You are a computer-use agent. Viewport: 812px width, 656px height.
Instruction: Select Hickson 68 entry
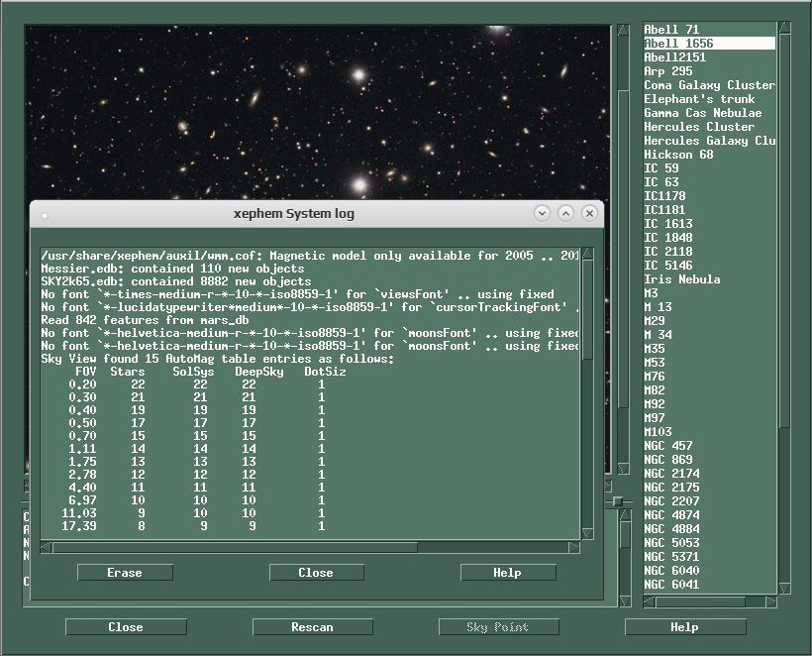click(x=709, y=155)
